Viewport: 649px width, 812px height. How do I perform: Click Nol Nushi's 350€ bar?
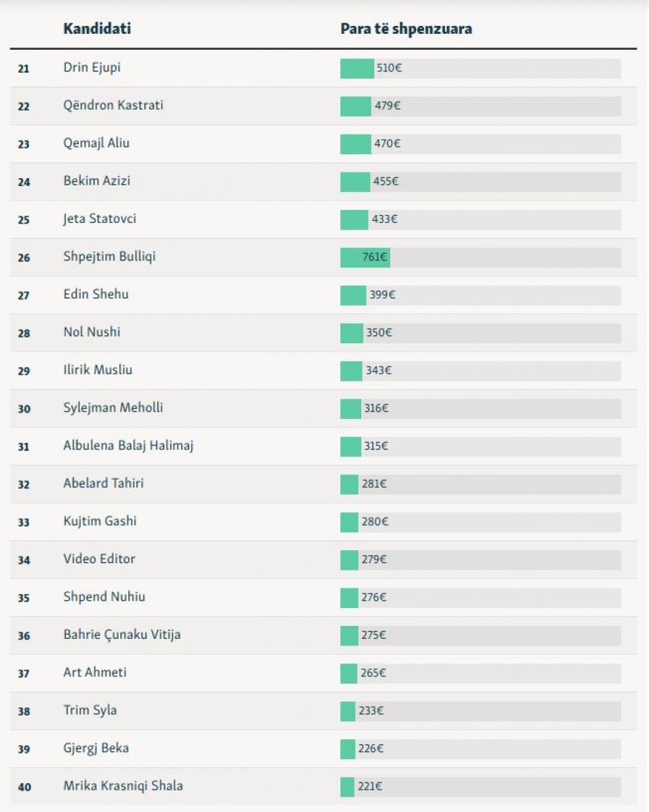point(352,332)
